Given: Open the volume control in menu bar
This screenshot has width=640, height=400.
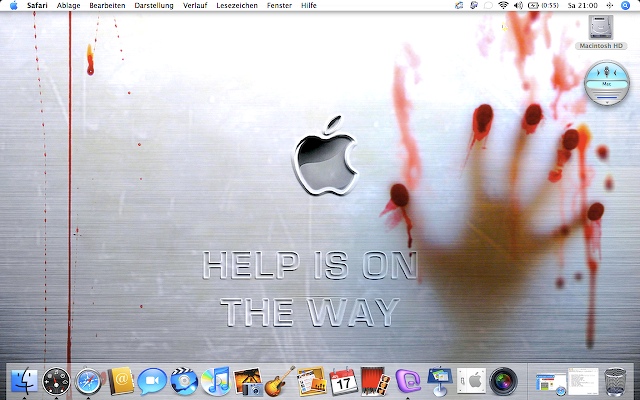Looking at the screenshot, I should 519,6.
